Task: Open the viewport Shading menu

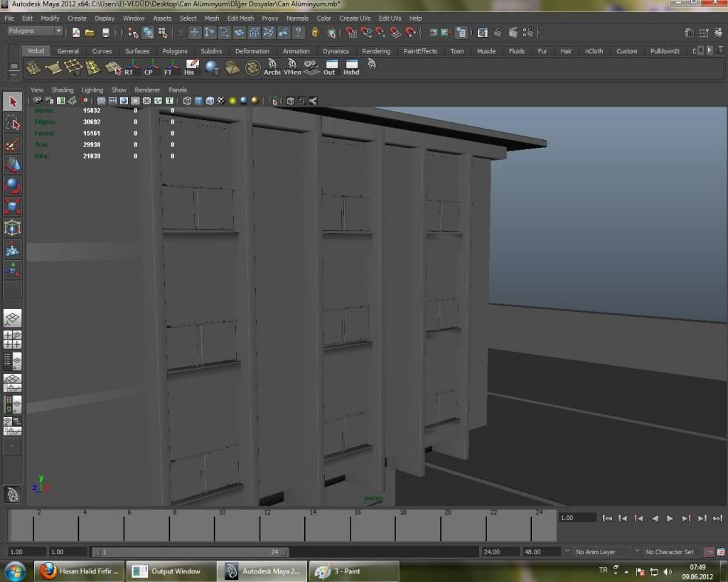Action: pos(63,90)
